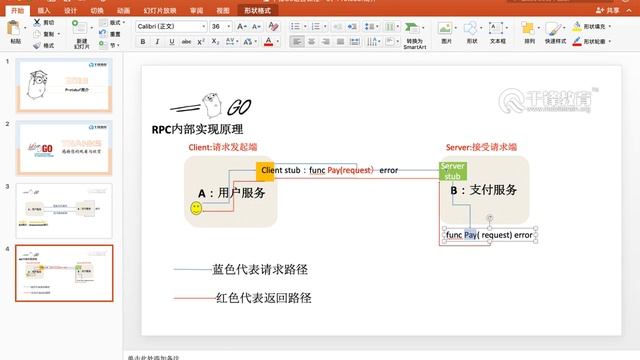The width and height of the screenshot is (640, 360).
Task: Click the Change Case icon
Action: point(247,42)
